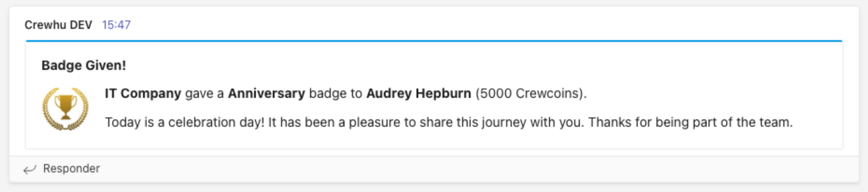This screenshot has height=192, width=868.
Task: Click the Responder reply text
Action: tap(71, 169)
